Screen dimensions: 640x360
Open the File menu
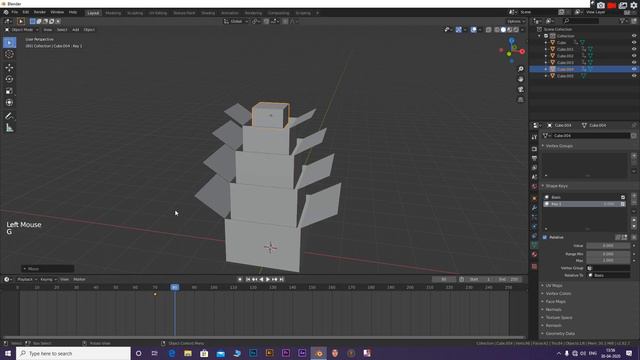(15, 13)
